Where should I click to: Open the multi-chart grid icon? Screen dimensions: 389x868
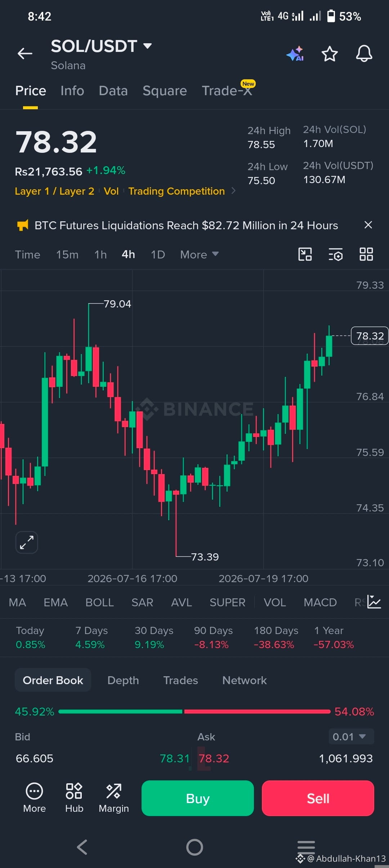366,254
